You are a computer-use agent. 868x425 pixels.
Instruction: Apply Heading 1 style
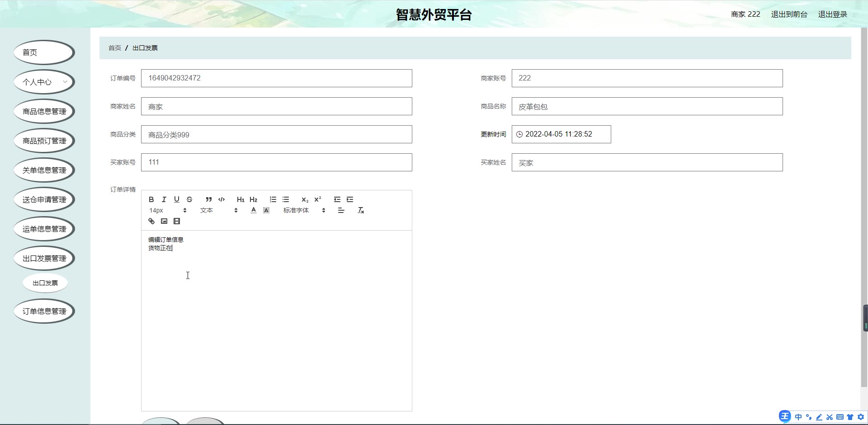coord(241,199)
